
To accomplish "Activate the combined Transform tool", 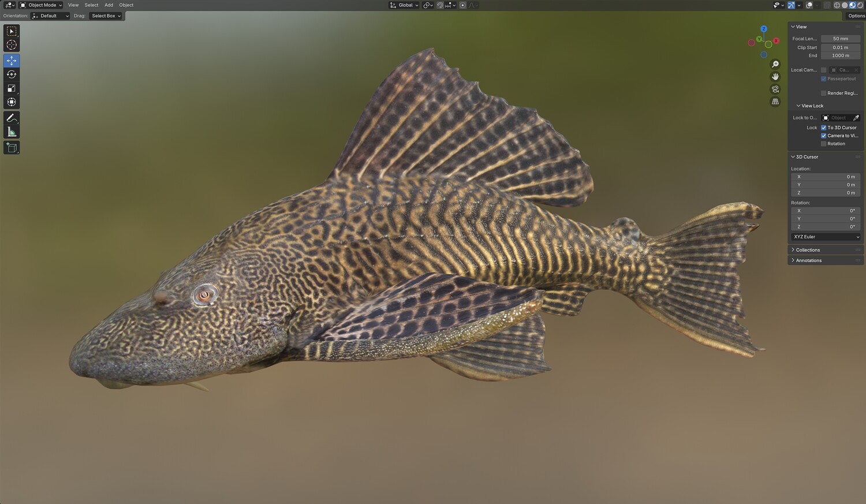I will [12, 102].
